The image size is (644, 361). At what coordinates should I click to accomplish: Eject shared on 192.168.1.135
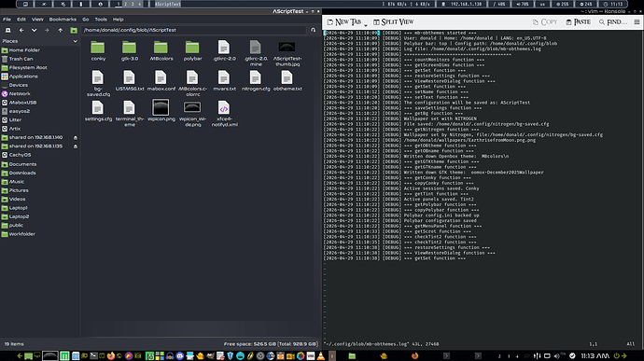(x=76, y=146)
